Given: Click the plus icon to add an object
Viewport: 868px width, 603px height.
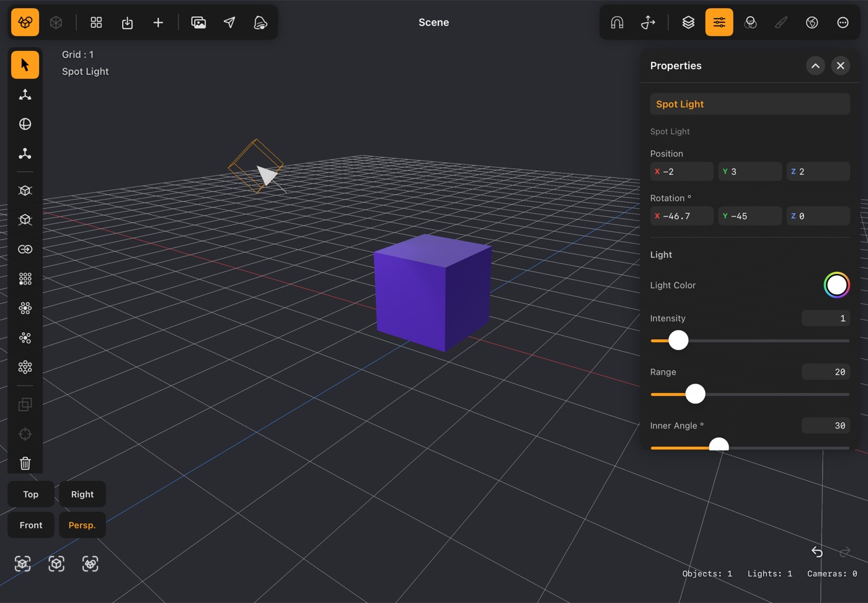Looking at the screenshot, I should [158, 22].
